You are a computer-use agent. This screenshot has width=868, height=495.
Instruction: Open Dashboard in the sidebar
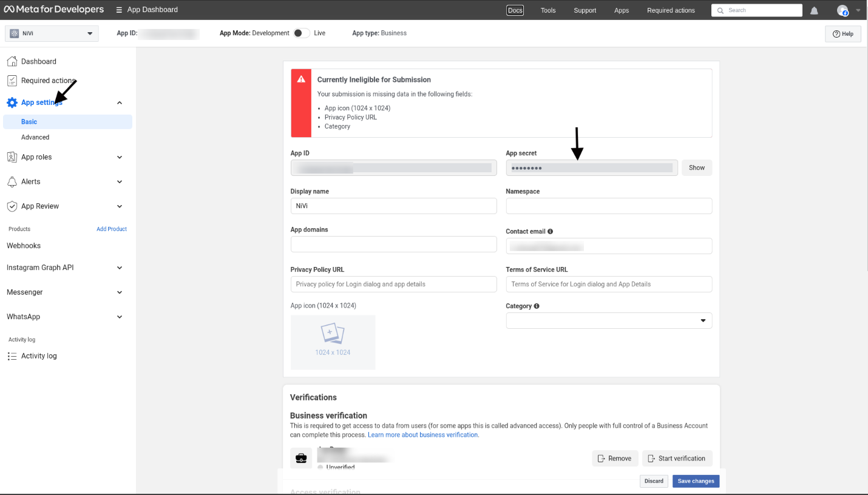coord(39,61)
